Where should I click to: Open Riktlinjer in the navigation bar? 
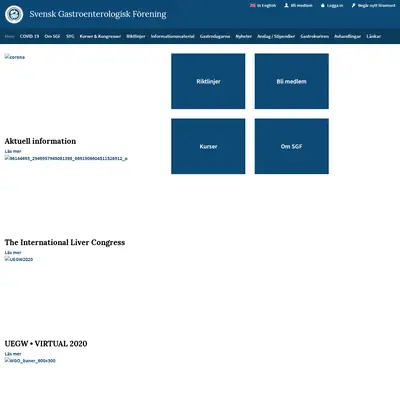coord(136,36)
